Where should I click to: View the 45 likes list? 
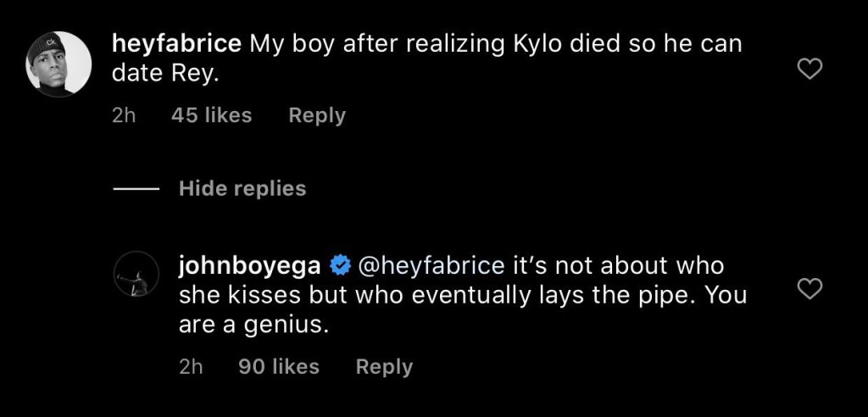pyautogui.click(x=211, y=115)
